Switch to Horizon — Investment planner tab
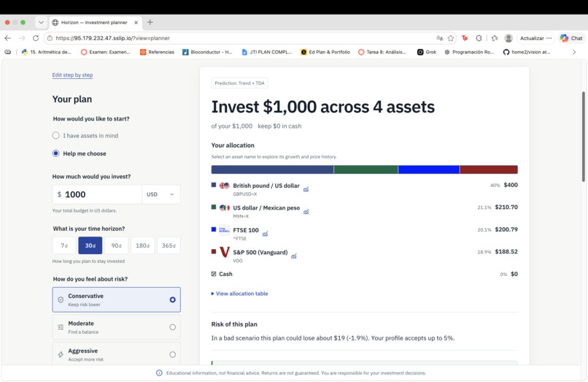 pyautogui.click(x=96, y=22)
